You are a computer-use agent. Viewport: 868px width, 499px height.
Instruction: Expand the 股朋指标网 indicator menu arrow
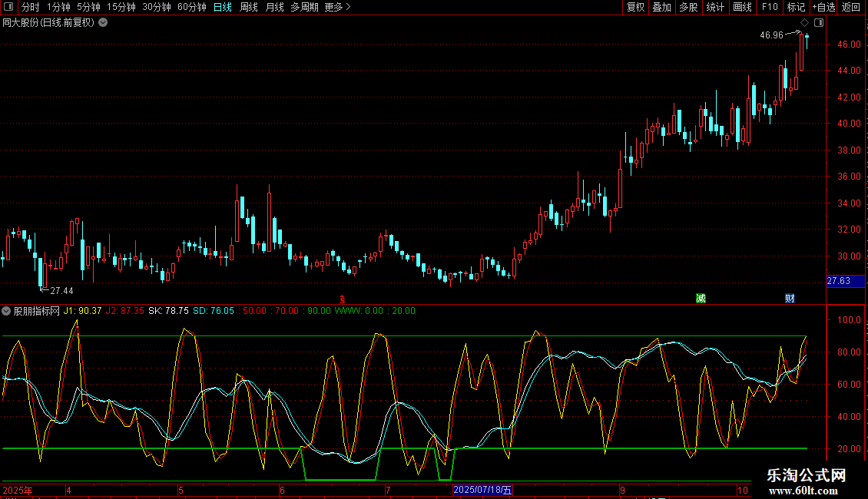pos(7,311)
